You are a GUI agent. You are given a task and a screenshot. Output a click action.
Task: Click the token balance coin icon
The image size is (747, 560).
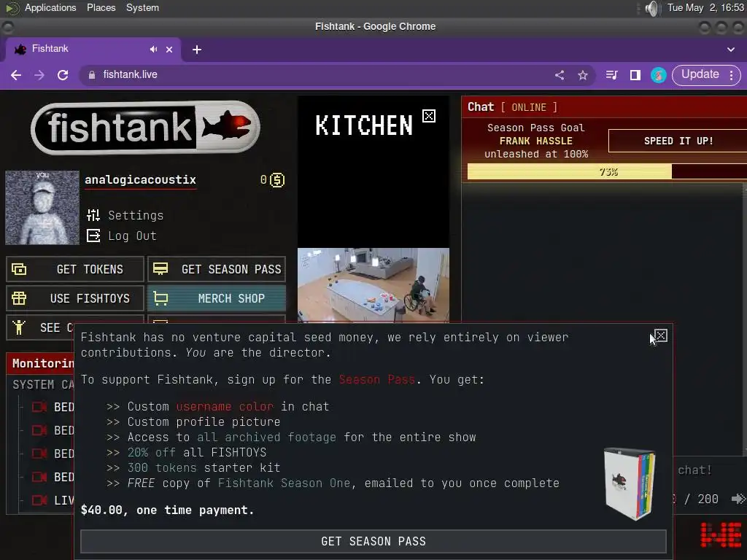pyautogui.click(x=277, y=180)
